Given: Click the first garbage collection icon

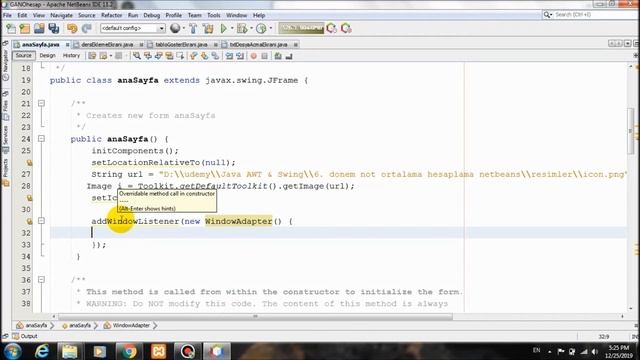Looking at the screenshot, I should (x=331, y=28).
